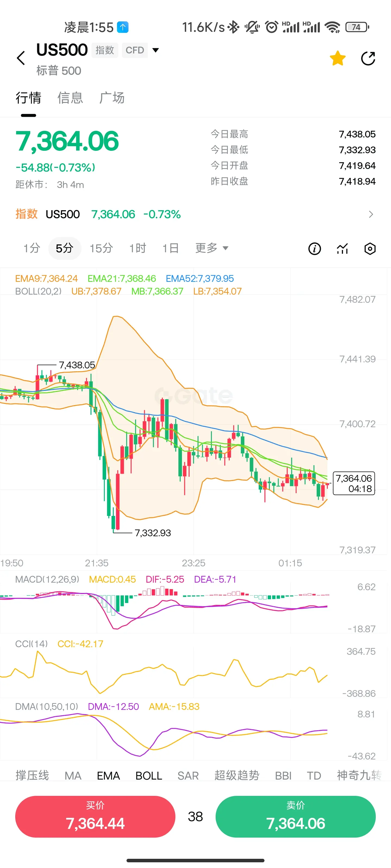Select the 1时 timeframe
Viewport: 391px width, 868px height.
[138, 248]
